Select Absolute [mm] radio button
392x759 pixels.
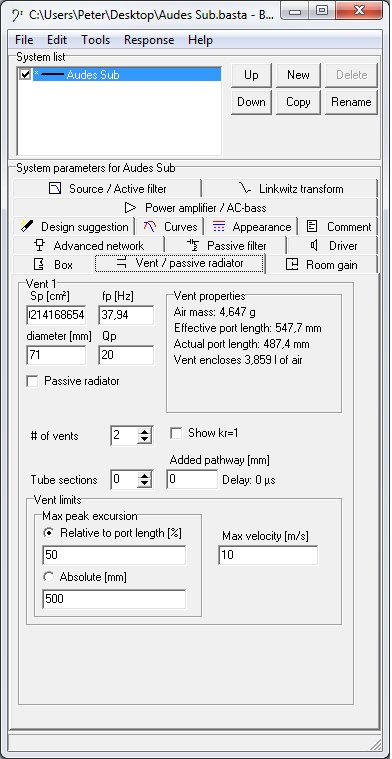coord(48,577)
